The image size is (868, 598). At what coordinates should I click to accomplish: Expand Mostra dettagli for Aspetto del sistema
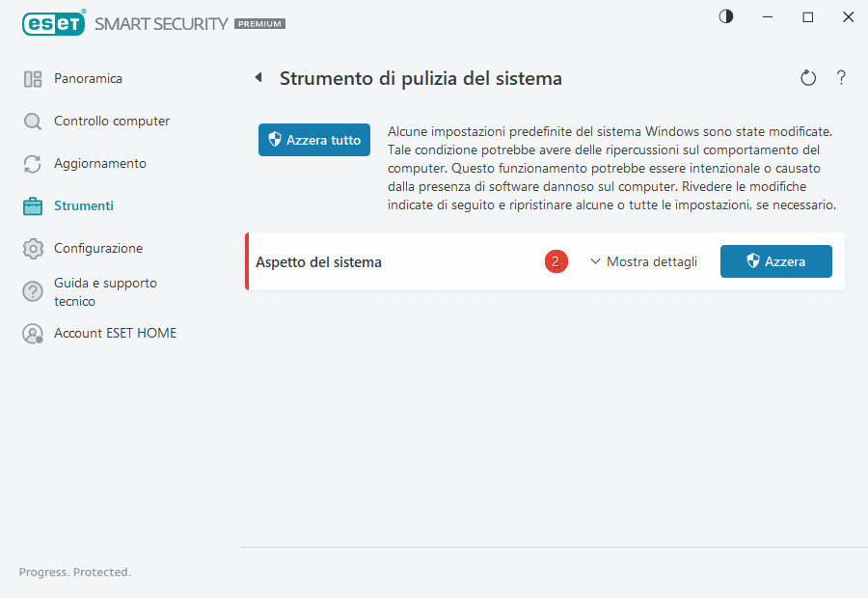(x=643, y=260)
